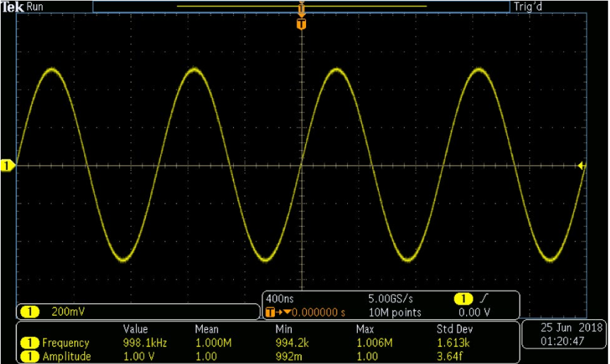Click the Std Dev column header
This screenshot has height=364, width=610.
tap(454, 329)
